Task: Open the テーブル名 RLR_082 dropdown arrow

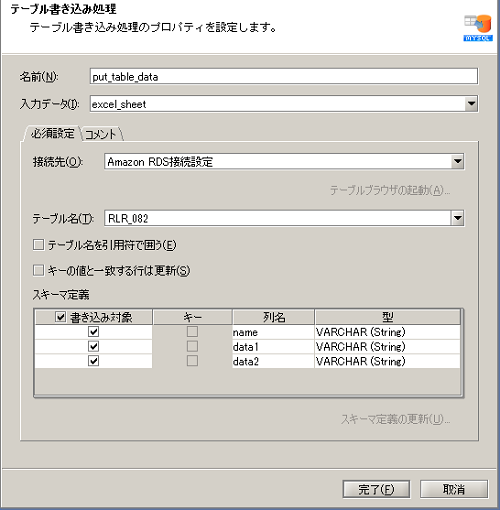Action: point(458,218)
